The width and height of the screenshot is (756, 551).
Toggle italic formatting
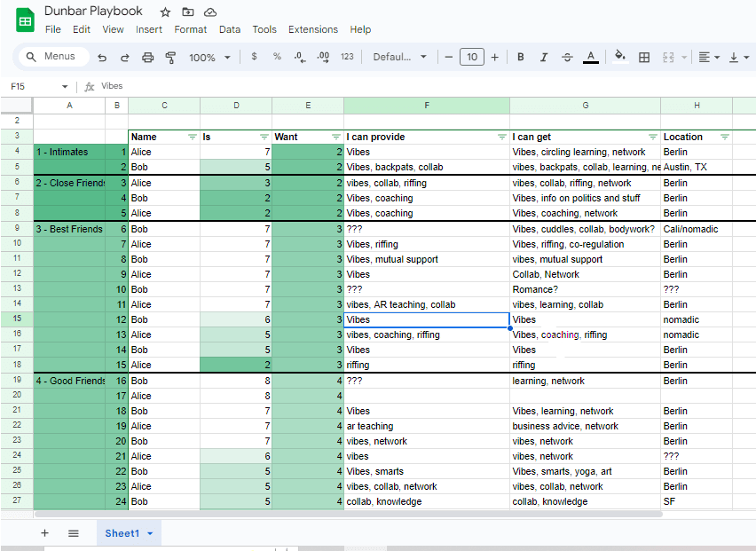(x=544, y=57)
